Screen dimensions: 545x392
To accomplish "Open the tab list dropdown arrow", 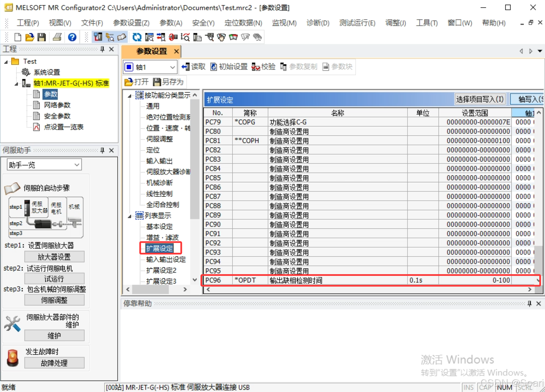I will 540,51.
